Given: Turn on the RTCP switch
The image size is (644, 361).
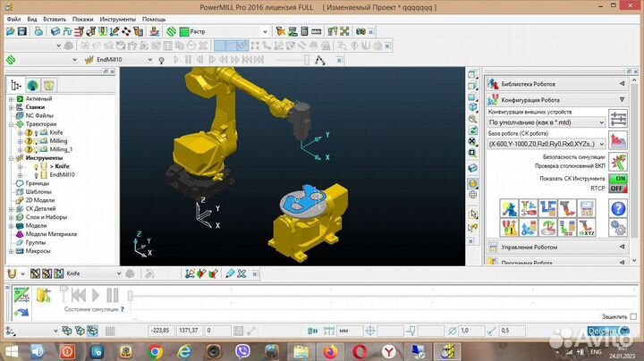Looking at the screenshot, I should tap(618, 189).
